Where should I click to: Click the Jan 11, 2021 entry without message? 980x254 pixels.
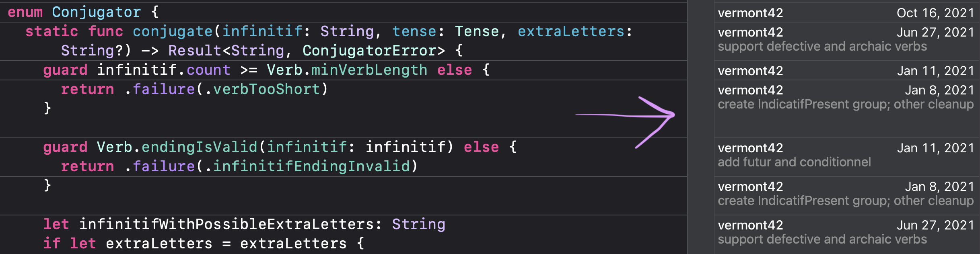click(845, 71)
